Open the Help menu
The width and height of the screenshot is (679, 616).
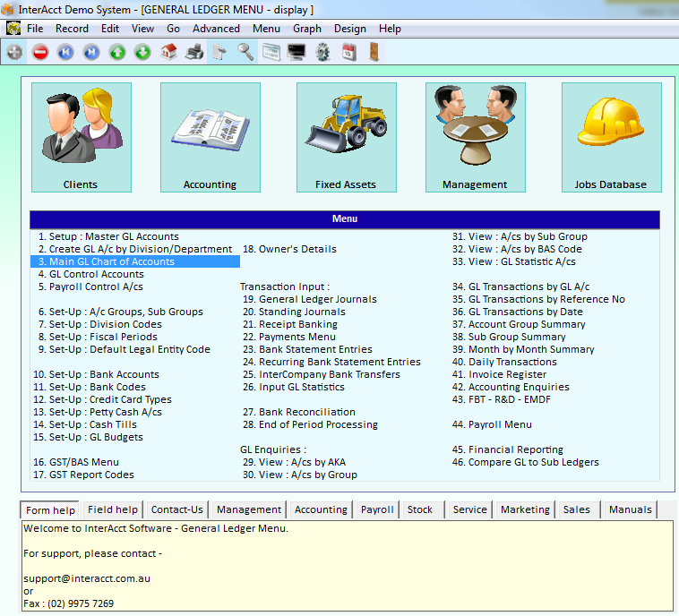(390, 29)
